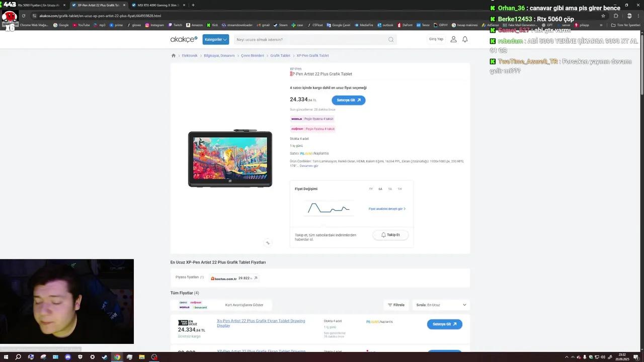The image size is (644, 362).
Task: Select the 1A price history range
Action: point(390,189)
